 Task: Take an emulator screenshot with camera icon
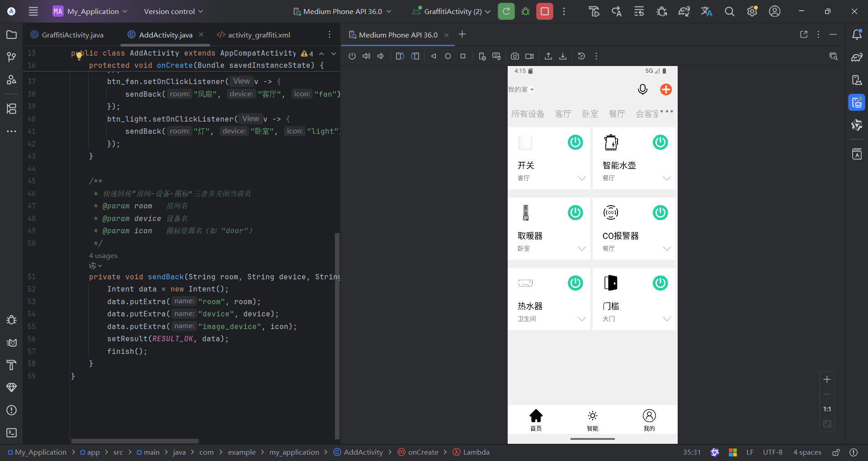point(514,56)
